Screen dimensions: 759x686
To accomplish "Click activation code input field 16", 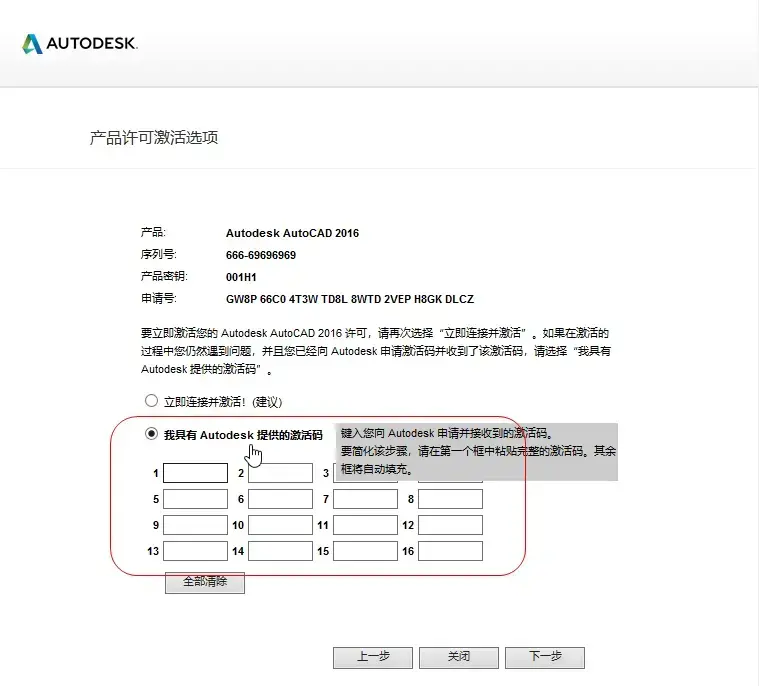I will pyautogui.click(x=450, y=551).
